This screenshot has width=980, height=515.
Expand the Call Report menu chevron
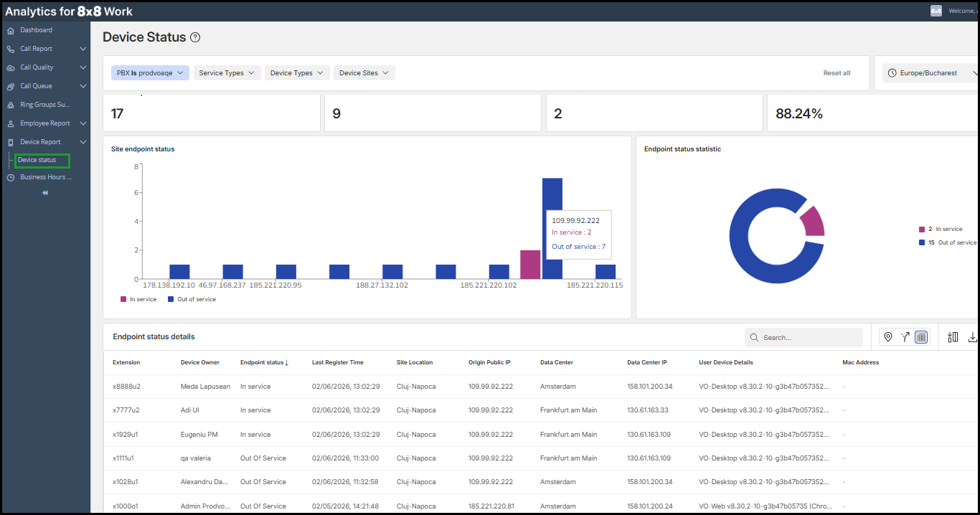coord(83,49)
